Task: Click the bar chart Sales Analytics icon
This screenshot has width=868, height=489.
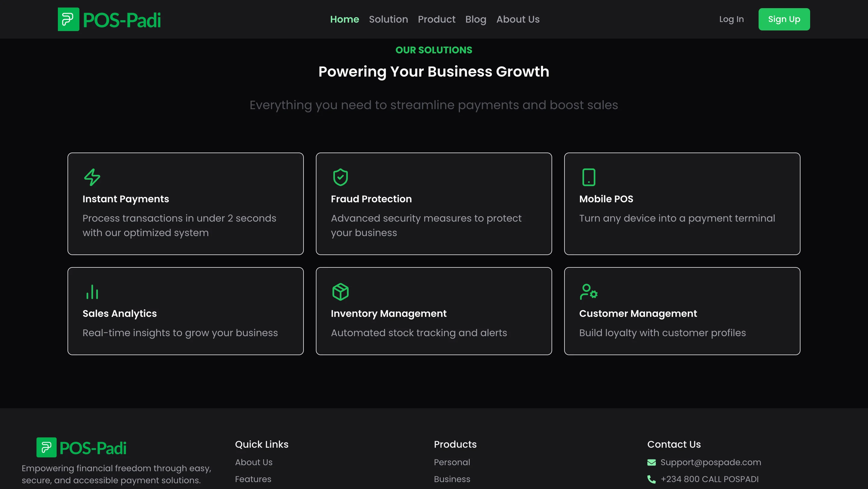Action: [92, 292]
